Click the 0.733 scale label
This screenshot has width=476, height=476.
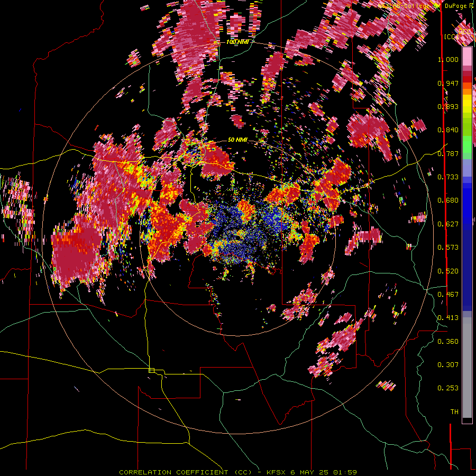(448, 177)
